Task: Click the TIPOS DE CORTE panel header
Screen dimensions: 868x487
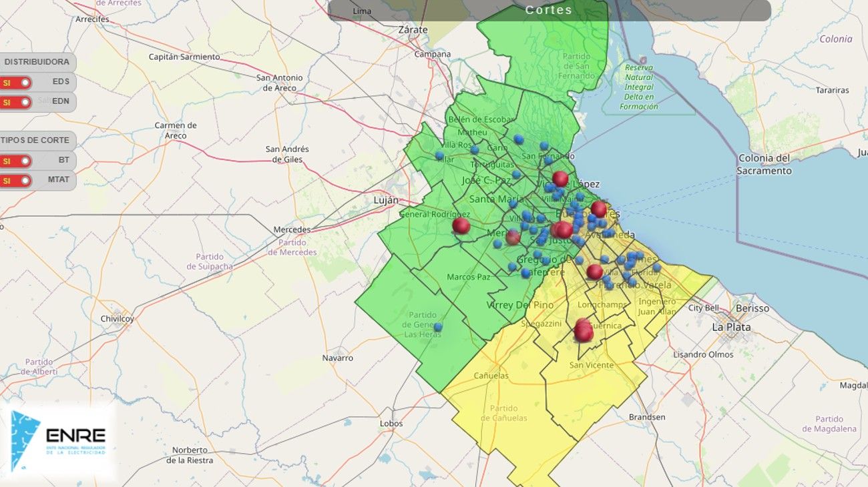Action: tap(37, 140)
